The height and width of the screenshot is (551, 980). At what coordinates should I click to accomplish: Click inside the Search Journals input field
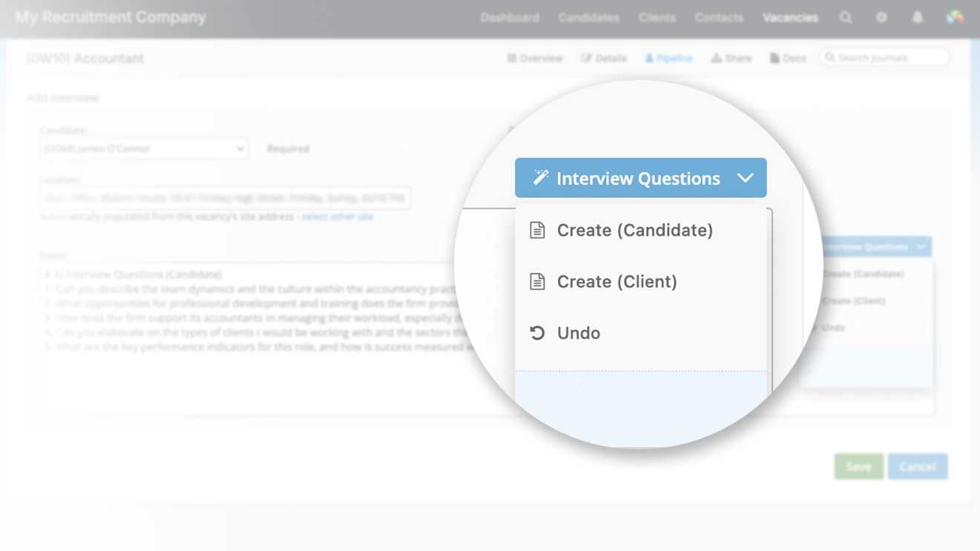click(x=883, y=57)
